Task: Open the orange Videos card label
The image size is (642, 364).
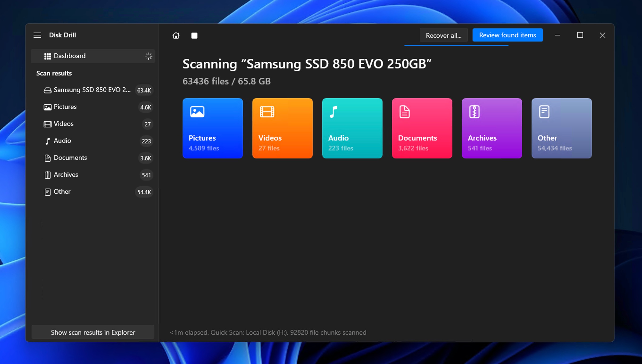Action: coord(270,138)
